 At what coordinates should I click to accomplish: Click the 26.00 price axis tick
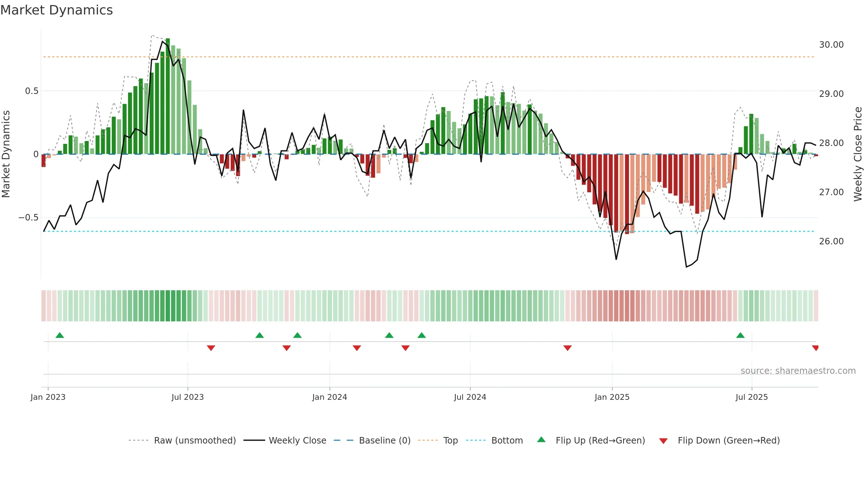(x=831, y=241)
